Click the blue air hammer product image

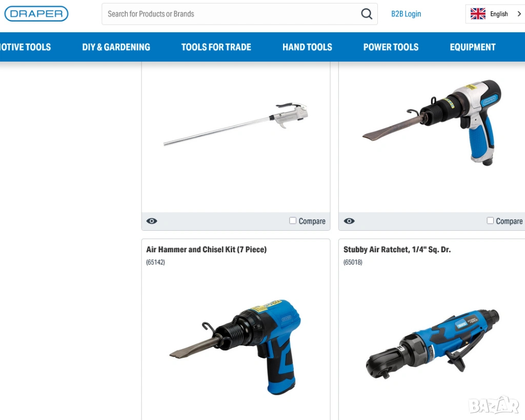235,347
